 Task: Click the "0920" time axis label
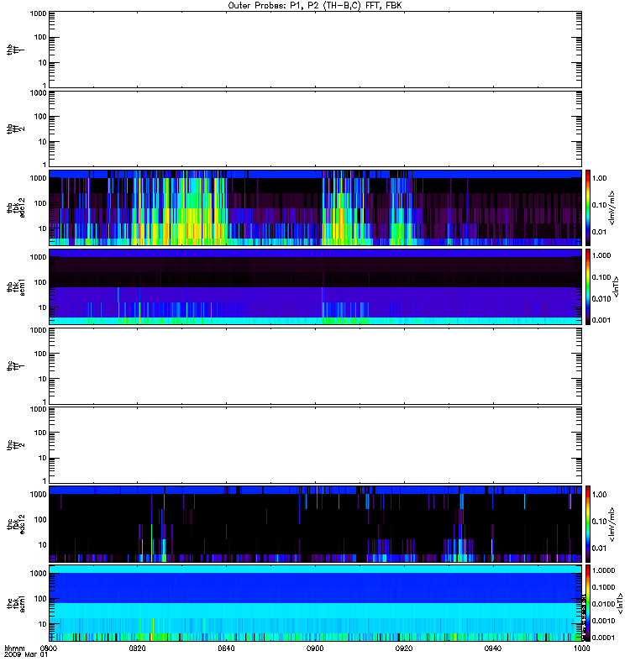pyautogui.click(x=404, y=648)
